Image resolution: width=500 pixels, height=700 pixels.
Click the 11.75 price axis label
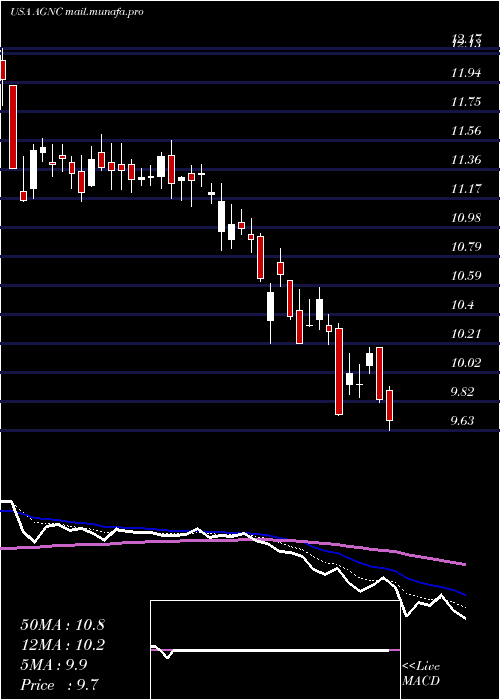(x=466, y=102)
